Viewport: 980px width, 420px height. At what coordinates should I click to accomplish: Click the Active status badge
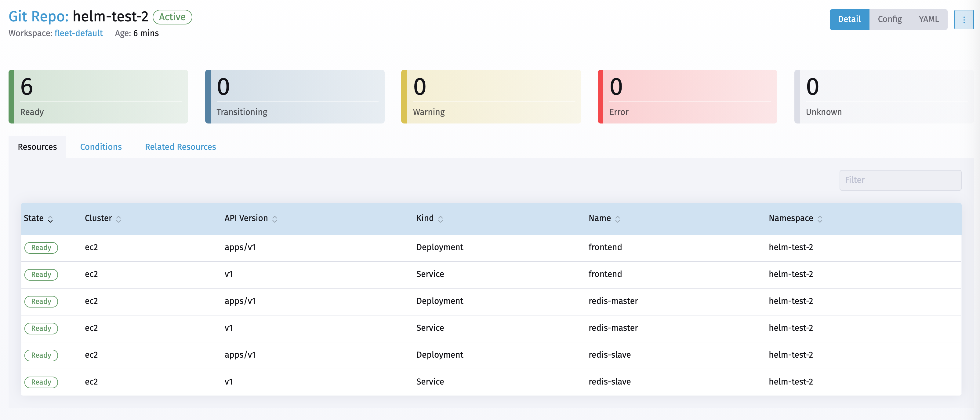pyautogui.click(x=172, y=17)
